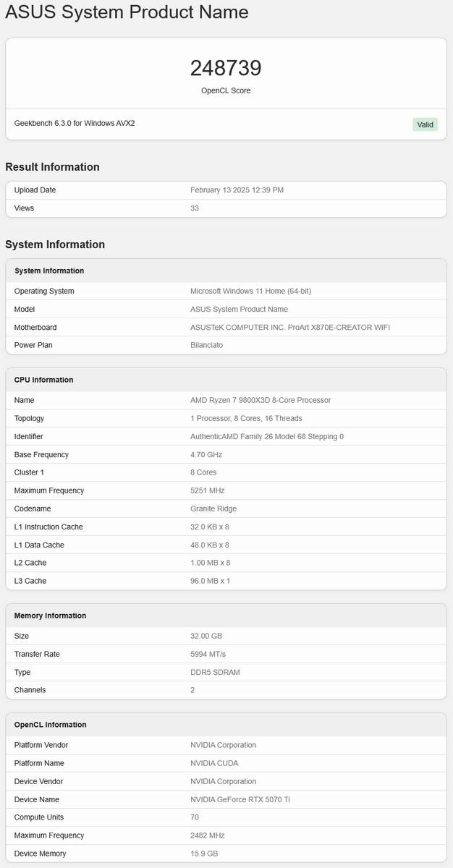Select memory type DDR5 SDRAM
The height and width of the screenshot is (868, 453).
(215, 672)
